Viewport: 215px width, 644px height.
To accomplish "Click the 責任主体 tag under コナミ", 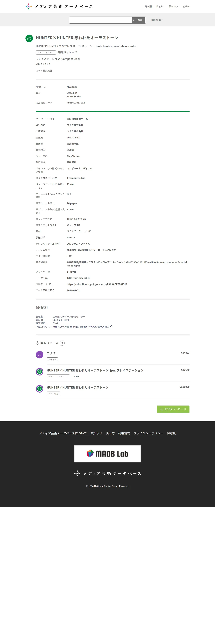I will click(52, 359).
